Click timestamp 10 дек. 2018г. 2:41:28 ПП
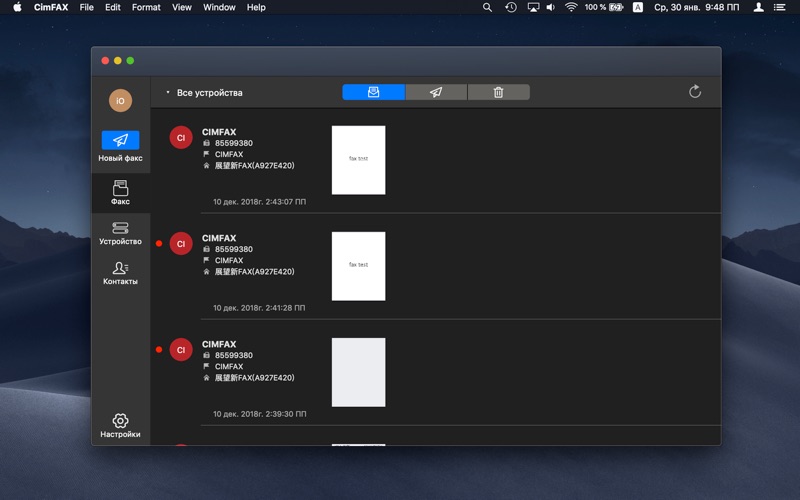Viewport: 800px width, 500px height. click(259, 308)
